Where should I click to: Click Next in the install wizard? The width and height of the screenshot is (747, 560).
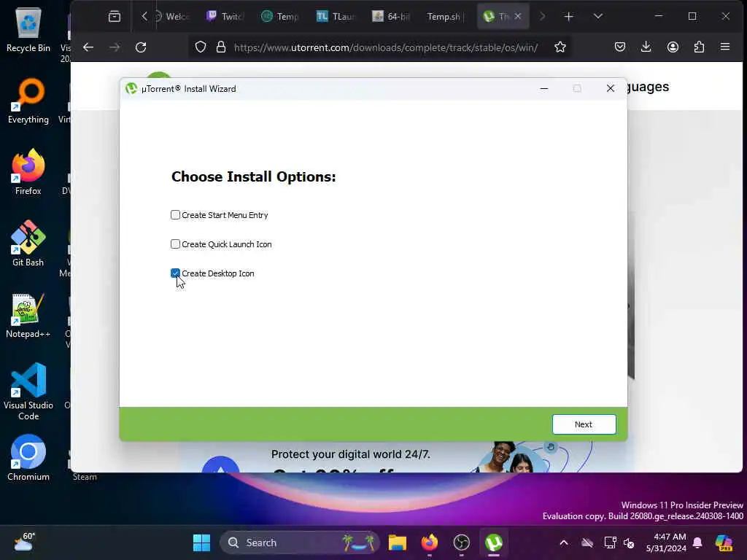[x=584, y=424]
